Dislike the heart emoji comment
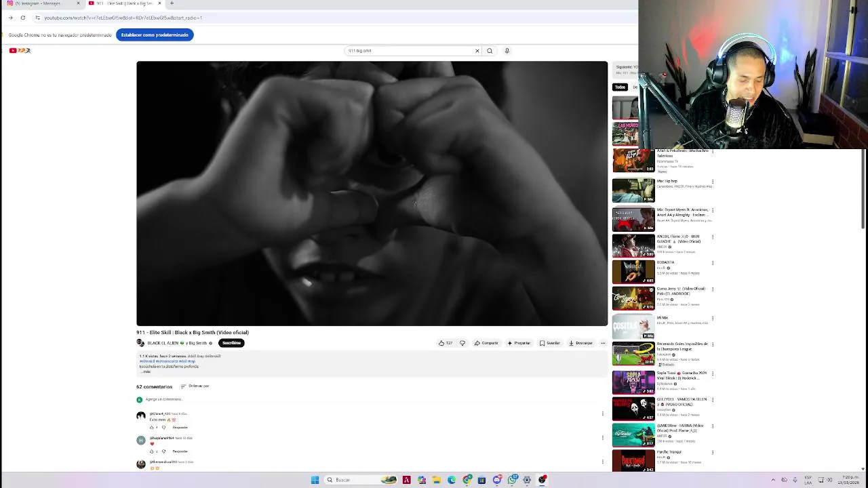This screenshot has height=488, width=868. [163, 451]
